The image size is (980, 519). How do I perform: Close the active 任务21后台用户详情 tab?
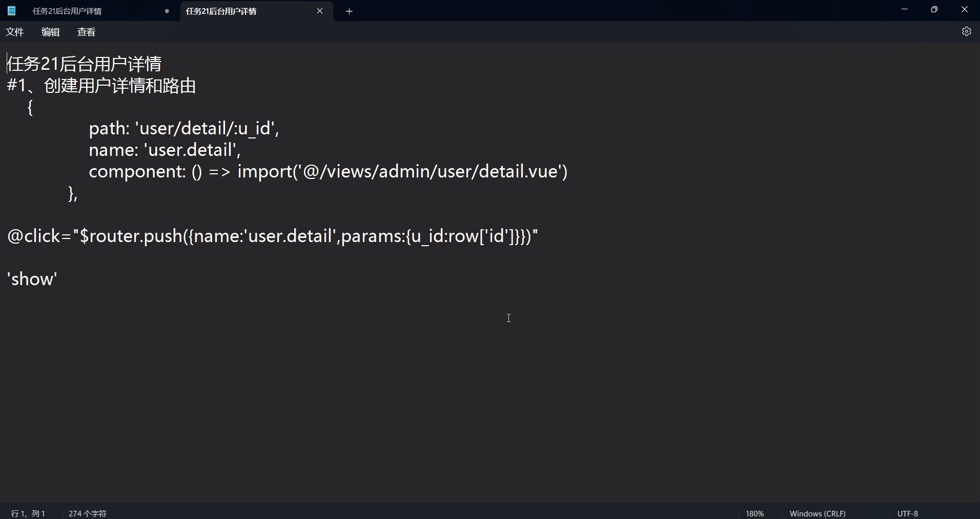coord(320,11)
